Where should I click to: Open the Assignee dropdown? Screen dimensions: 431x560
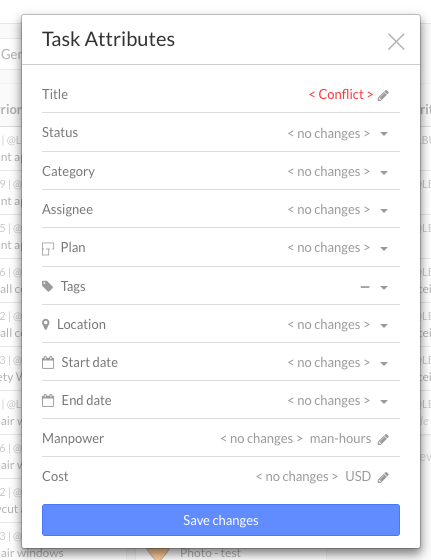pyautogui.click(x=384, y=211)
